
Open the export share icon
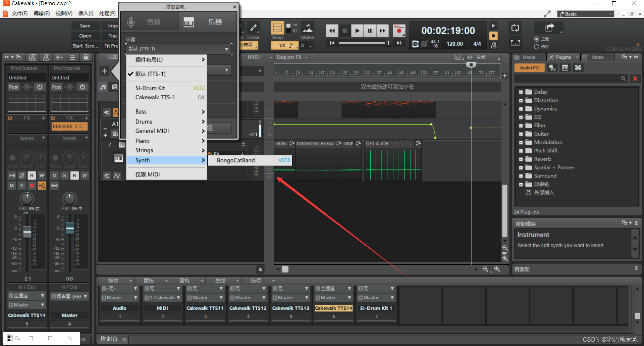tap(549, 28)
